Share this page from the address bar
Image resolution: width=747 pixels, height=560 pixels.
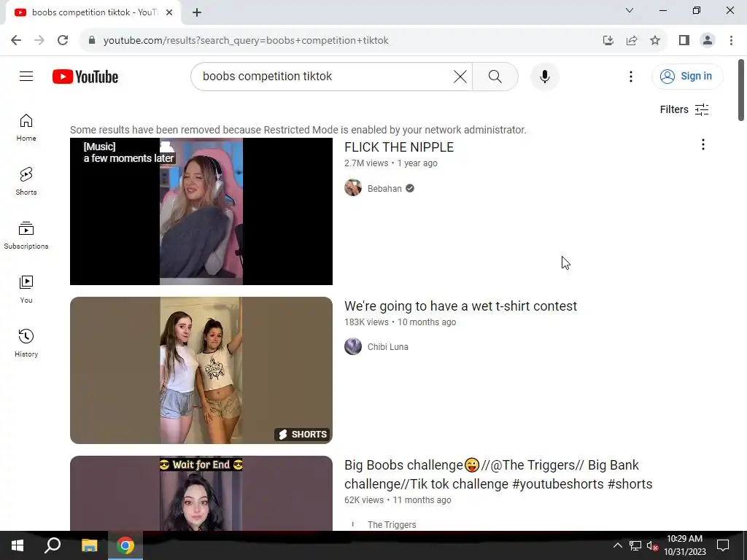632,41
